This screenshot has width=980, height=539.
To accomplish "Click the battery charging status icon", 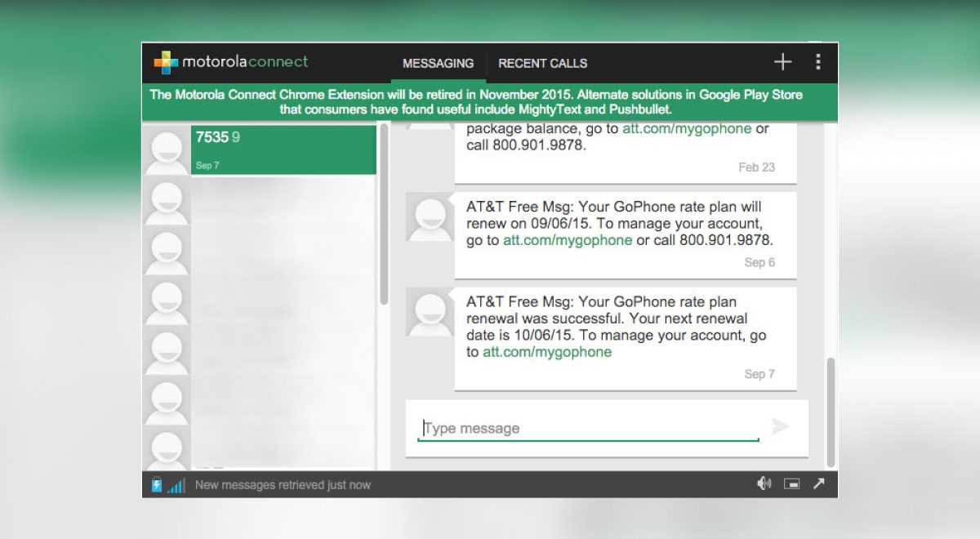I will click(x=157, y=485).
